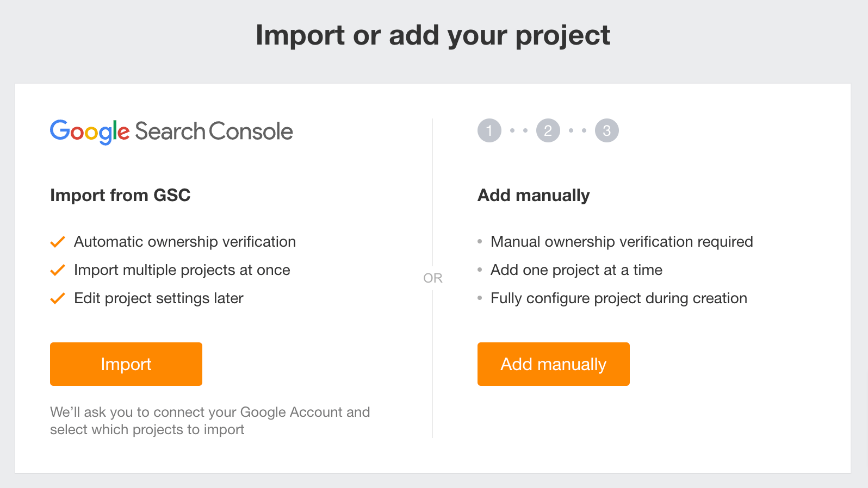Click the Import button

click(x=126, y=364)
